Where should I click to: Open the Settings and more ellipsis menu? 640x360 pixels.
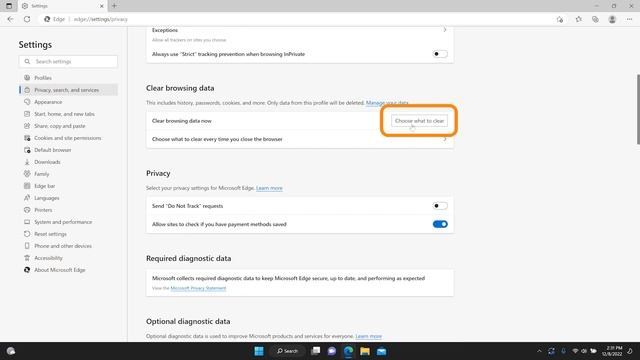coord(629,19)
